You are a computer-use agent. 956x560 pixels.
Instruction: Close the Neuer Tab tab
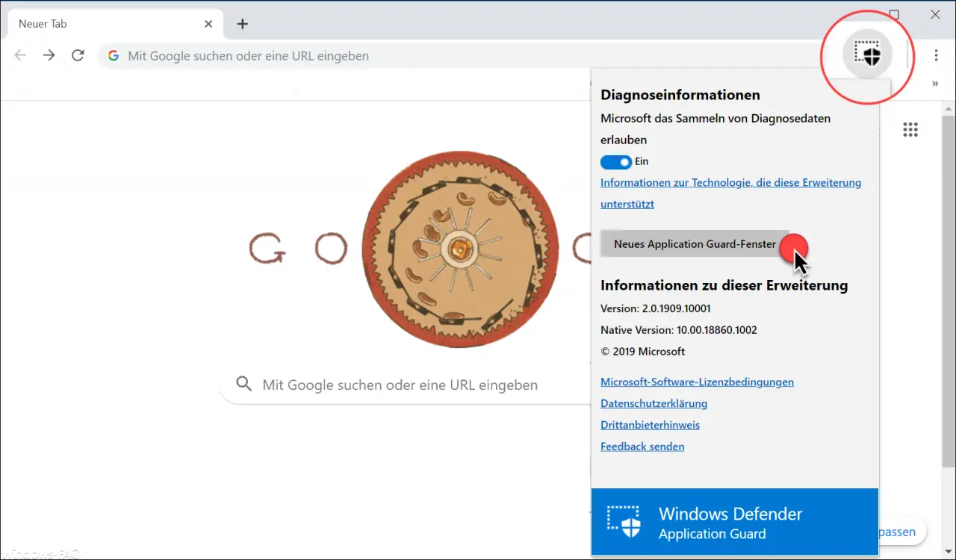208,24
